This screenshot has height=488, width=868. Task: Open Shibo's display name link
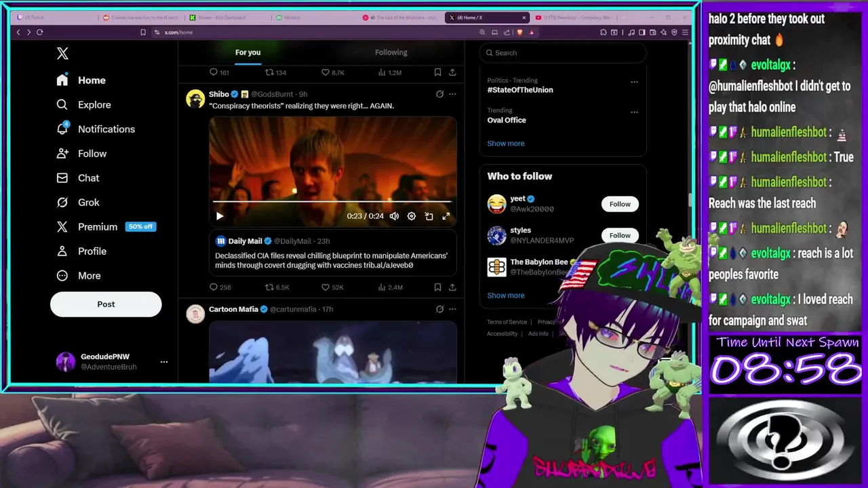(x=218, y=94)
